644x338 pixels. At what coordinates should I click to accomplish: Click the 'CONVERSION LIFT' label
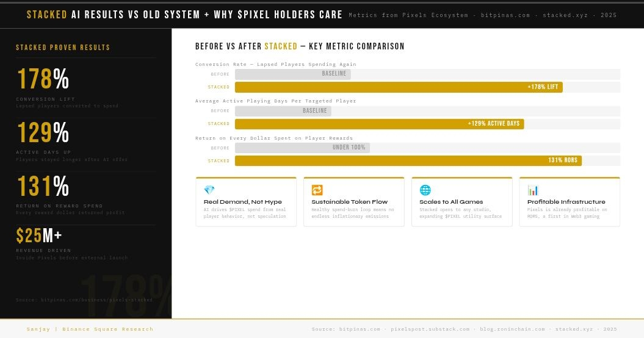point(46,99)
